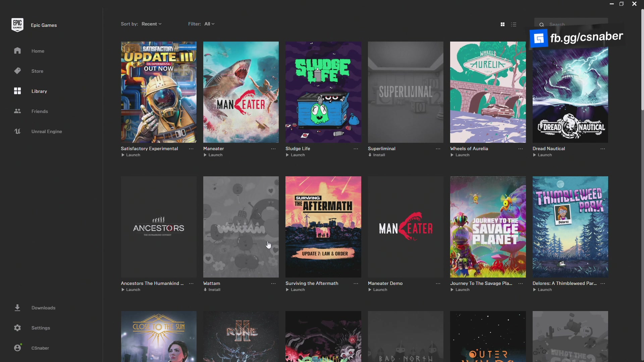Open options dots for Wheels of Aurelia
The image size is (644, 362).
tap(521, 149)
